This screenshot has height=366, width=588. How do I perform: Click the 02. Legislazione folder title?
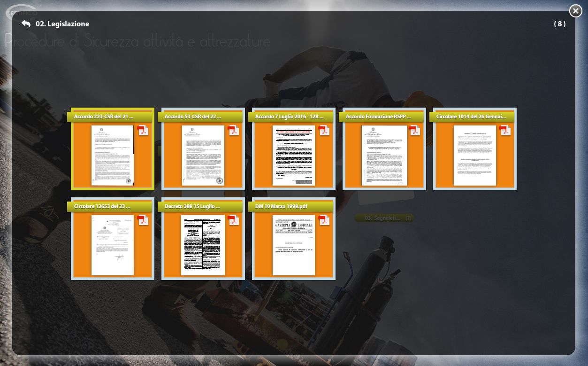tap(62, 24)
